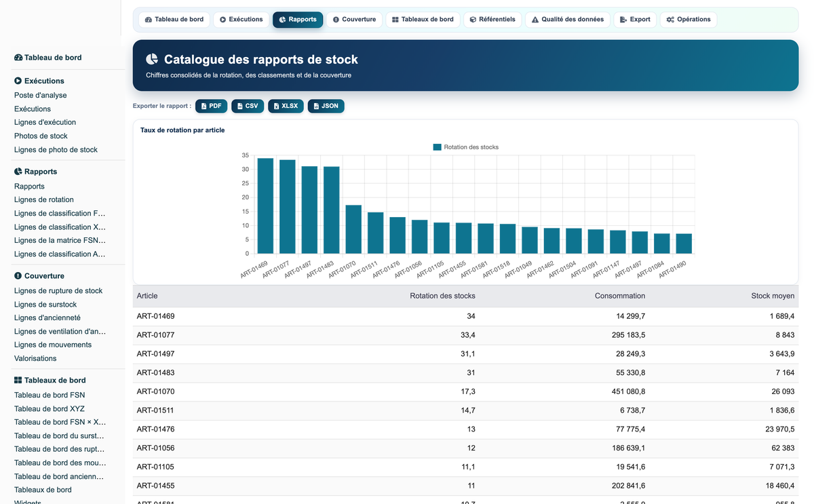Click the average stock value 26 093
Screen dimensions: 814x504
tap(783, 392)
